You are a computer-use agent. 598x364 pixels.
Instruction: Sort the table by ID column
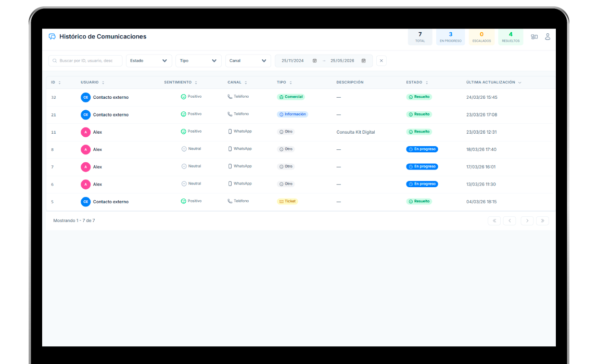coord(56,83)
